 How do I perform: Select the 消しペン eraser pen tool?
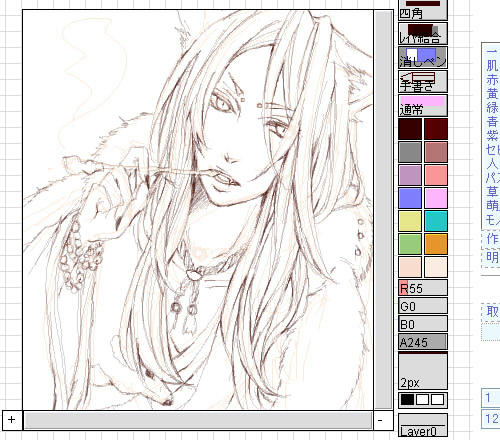[x=423, y=57]
